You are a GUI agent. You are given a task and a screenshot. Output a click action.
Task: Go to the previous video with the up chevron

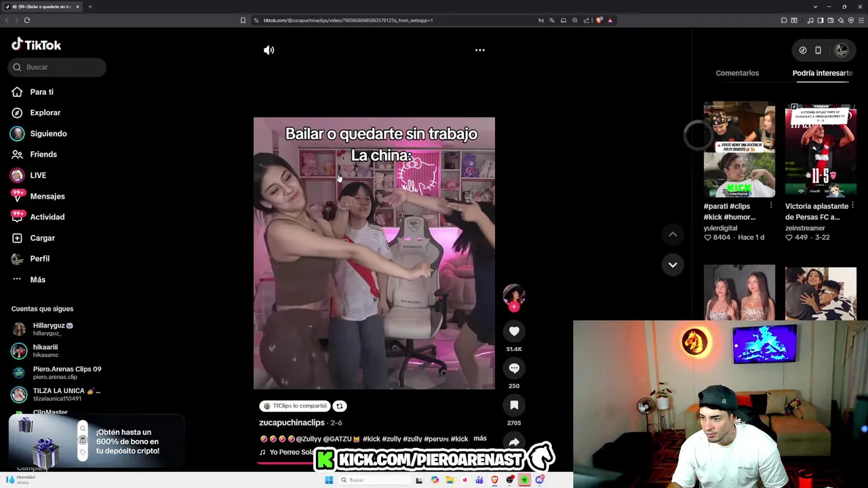[673, 235]
